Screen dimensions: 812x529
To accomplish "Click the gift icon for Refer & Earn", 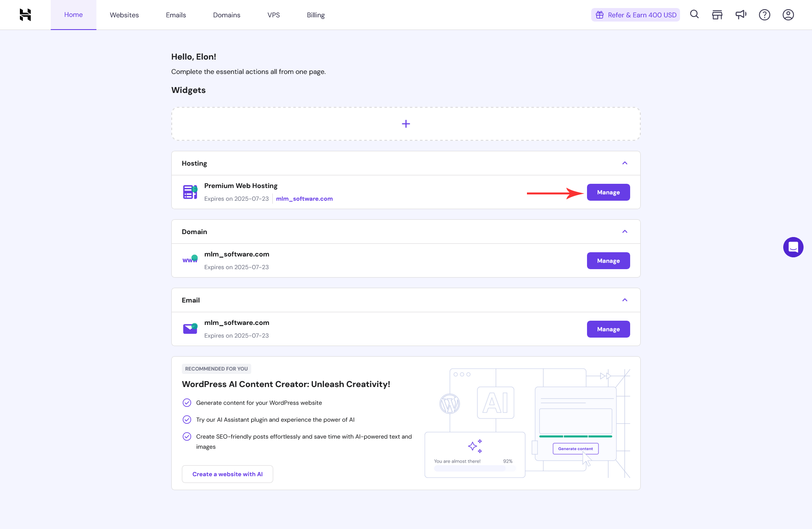I will 601,14.
